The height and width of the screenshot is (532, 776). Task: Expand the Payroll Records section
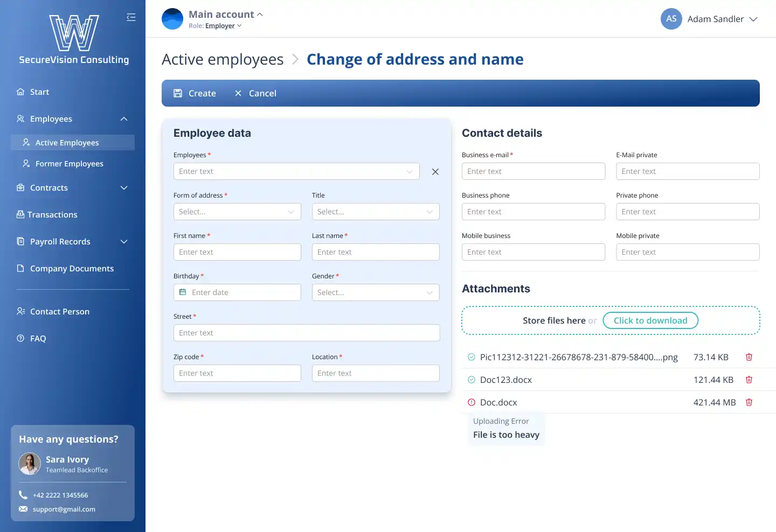[x=124, y=241]
